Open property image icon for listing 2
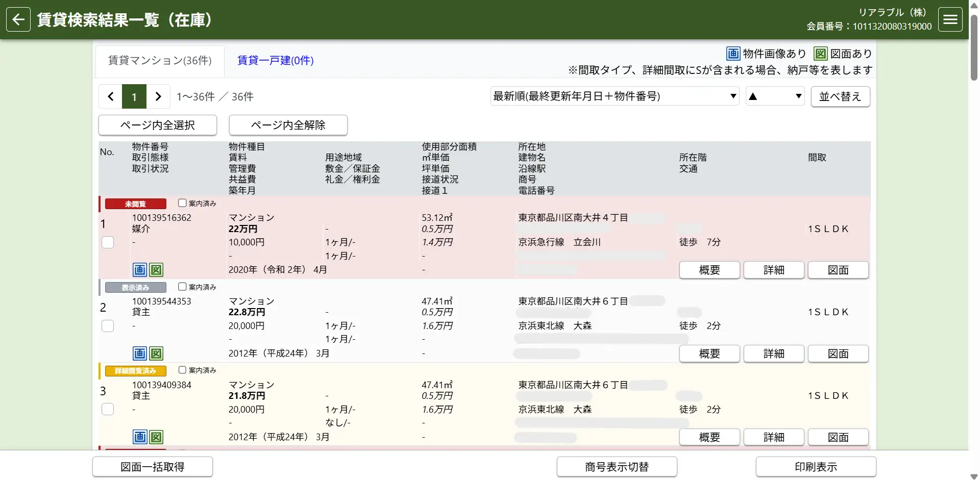 pos(140,353)
